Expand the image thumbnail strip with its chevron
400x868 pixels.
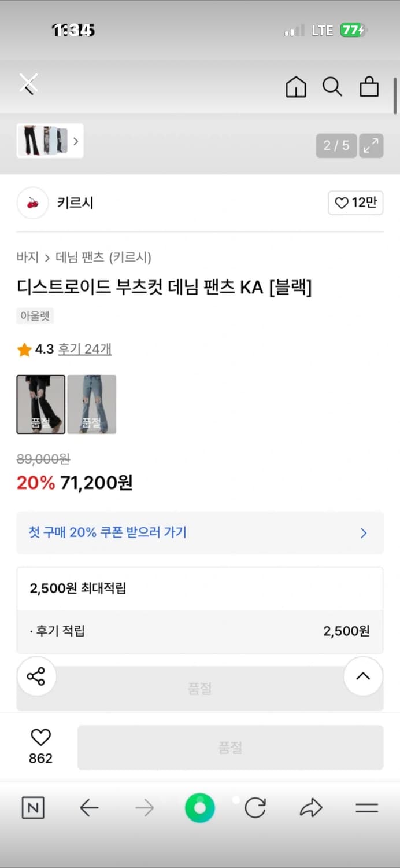pyautogui.click(x=76, y=141)
